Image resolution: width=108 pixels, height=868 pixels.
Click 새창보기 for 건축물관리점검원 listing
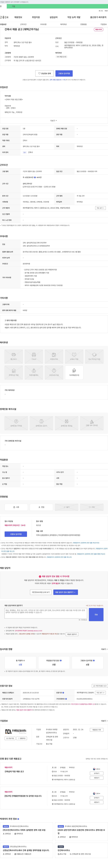pyautogui.click(x=97, y=802)
